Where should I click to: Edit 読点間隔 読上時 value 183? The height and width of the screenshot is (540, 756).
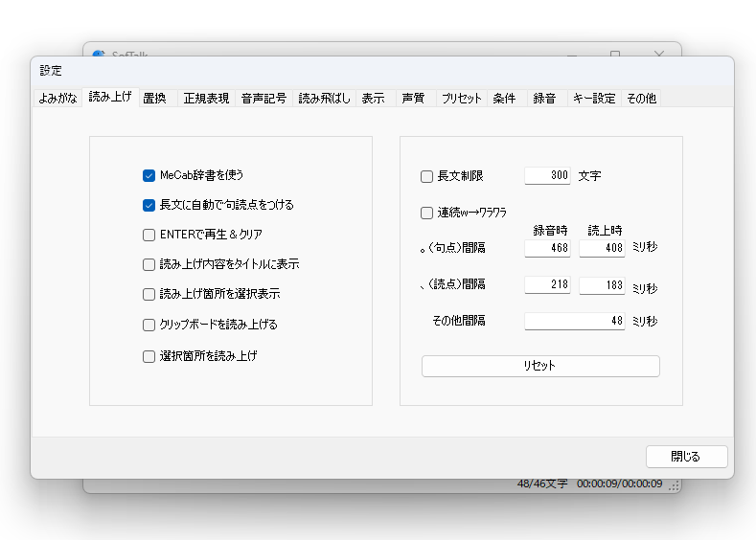coord(602,285)
